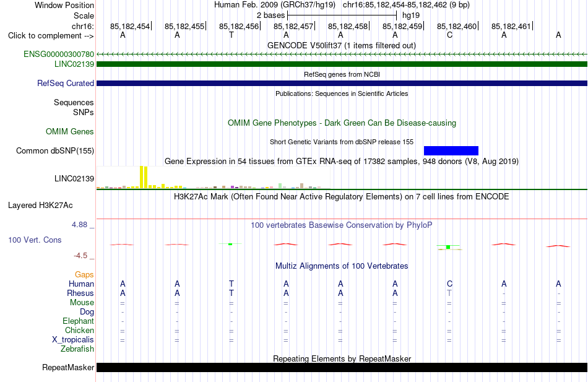Click the Human C alignment base

449,284
